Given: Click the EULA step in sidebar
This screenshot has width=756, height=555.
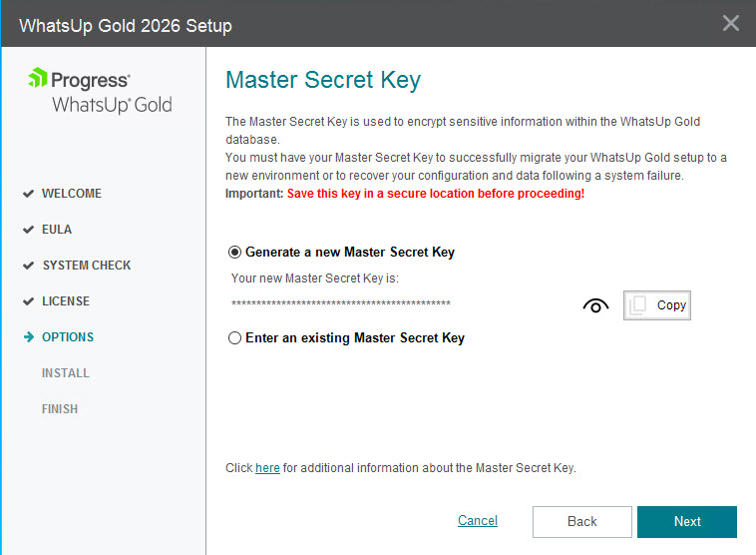Looking at the screenshot, I should (57, 230).
